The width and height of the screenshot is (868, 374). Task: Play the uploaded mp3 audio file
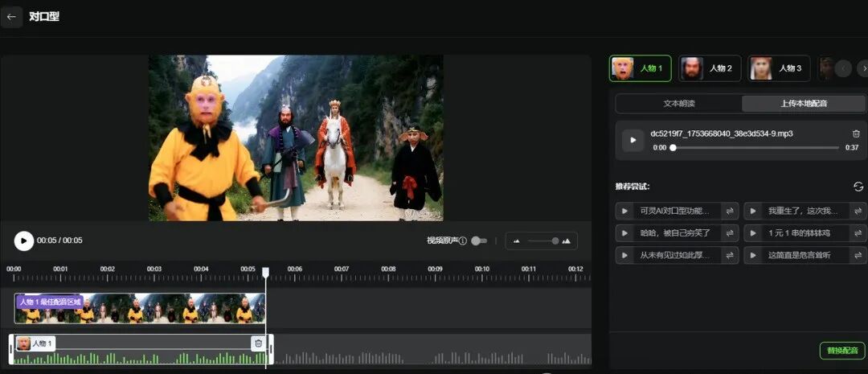633,140
